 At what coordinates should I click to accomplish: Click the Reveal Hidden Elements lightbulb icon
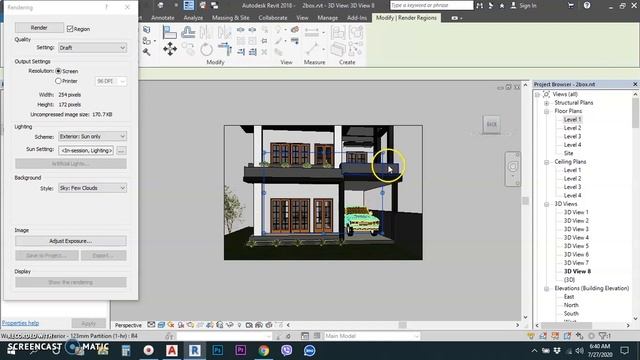pos(239,325)
